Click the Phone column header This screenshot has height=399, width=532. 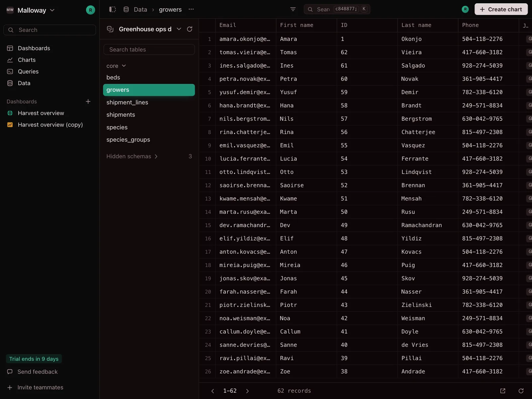point(488,25)
